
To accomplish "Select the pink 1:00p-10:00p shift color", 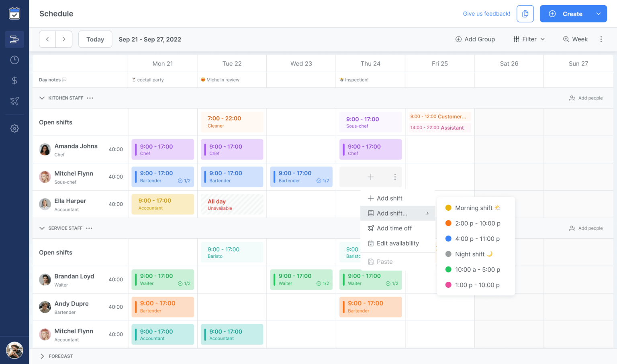I will (476, 285).
